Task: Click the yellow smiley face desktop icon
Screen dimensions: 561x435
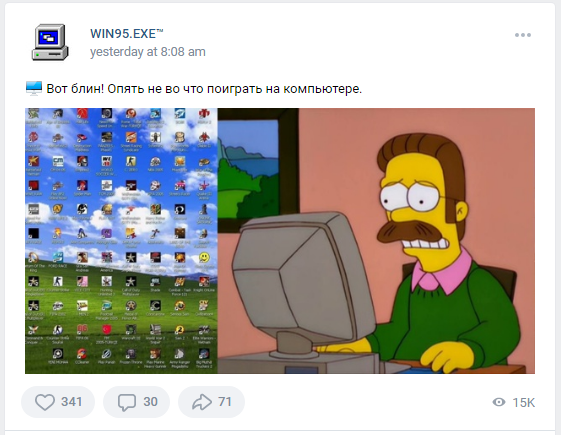Action: point(204,258)
